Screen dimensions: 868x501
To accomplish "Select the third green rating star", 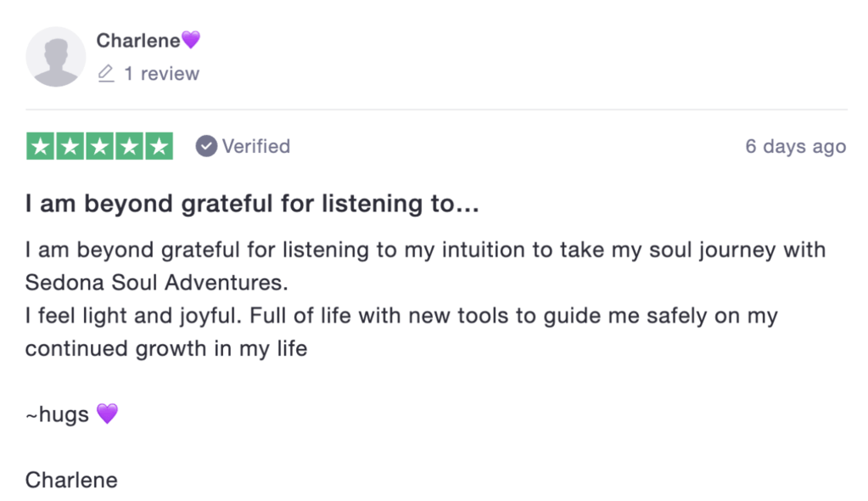I will (x=99, y=146).
